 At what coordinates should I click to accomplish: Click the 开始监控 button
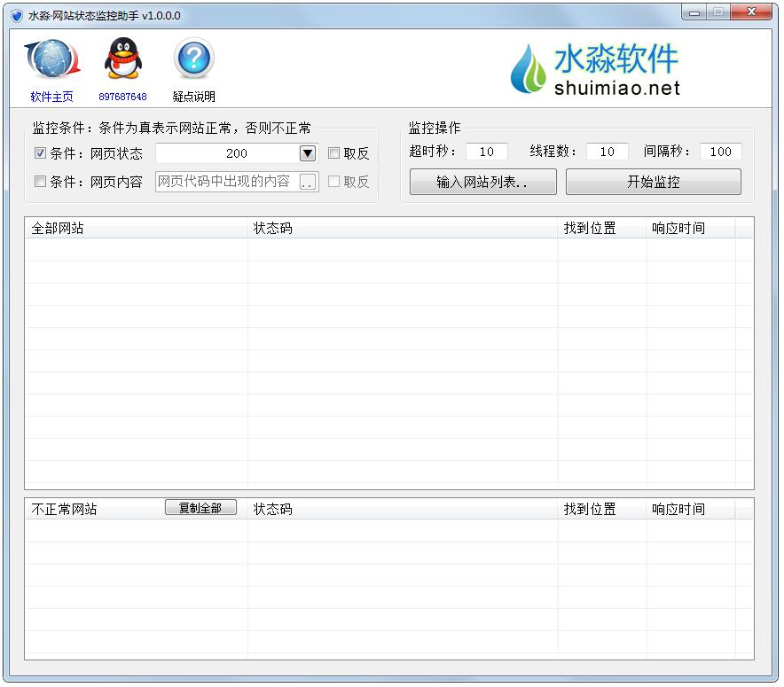click(654, 182)
